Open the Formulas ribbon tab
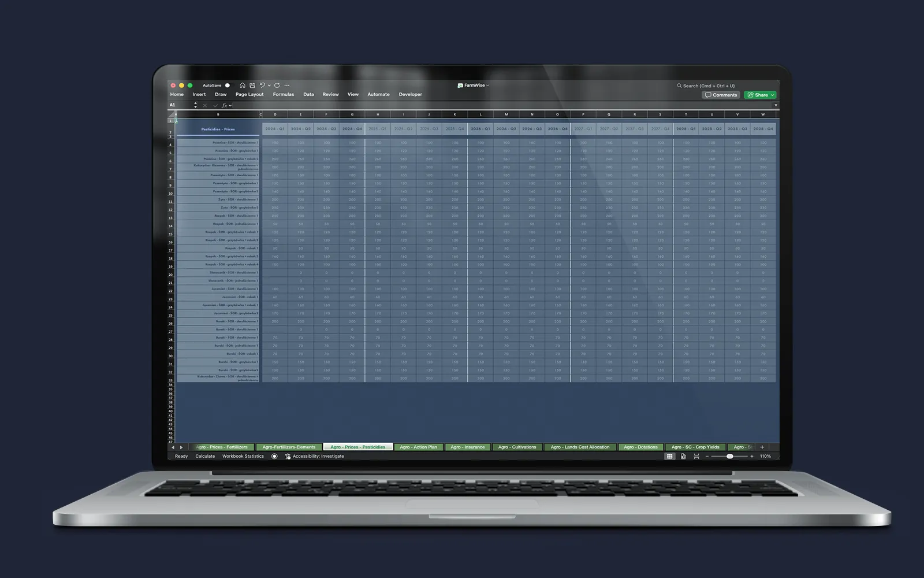Image resolution: width=924 pixels, height=578 pixels. point(284,94)
